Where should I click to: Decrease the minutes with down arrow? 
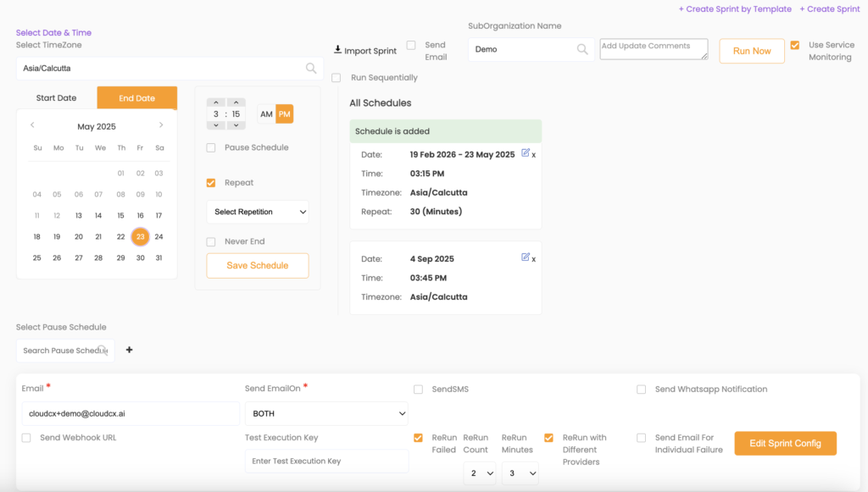pyautogui.click(x=236, y=125)
